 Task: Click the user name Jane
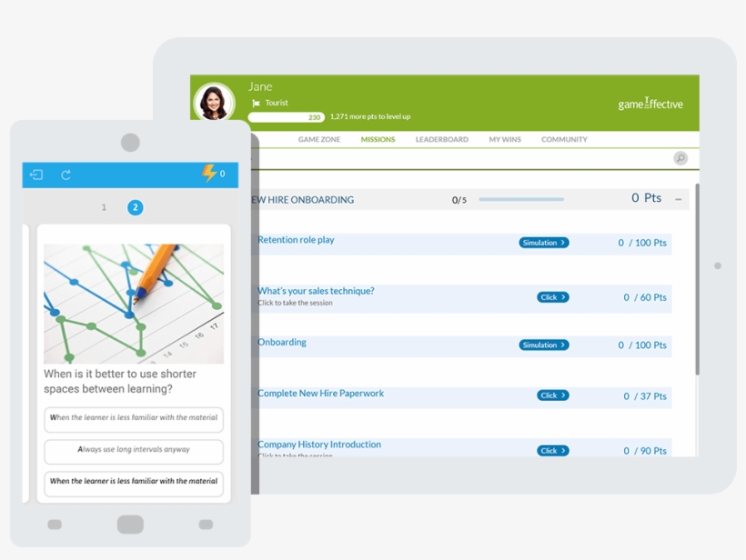click(x=260, y=86)
